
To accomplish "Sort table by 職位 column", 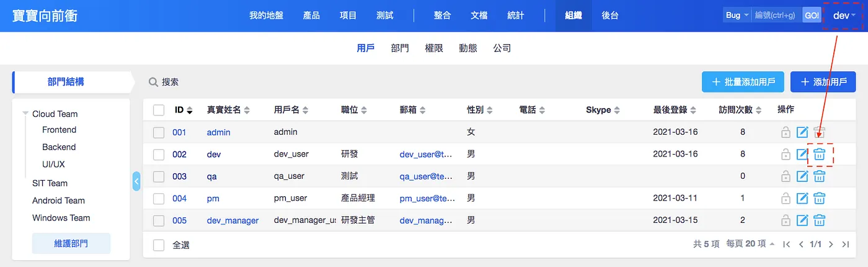I will [x=354, y=110].
